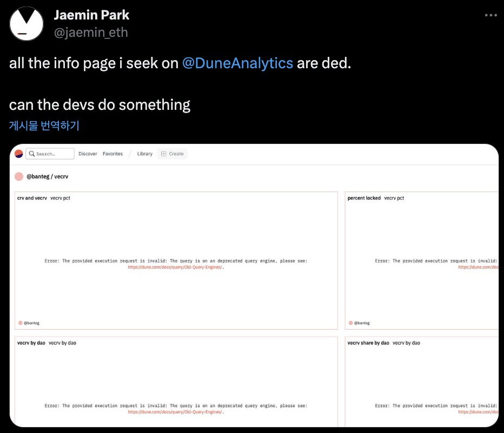
Task: Open Old-Query-Engines docs link in crv and vecrv panel
Action: 175,267
